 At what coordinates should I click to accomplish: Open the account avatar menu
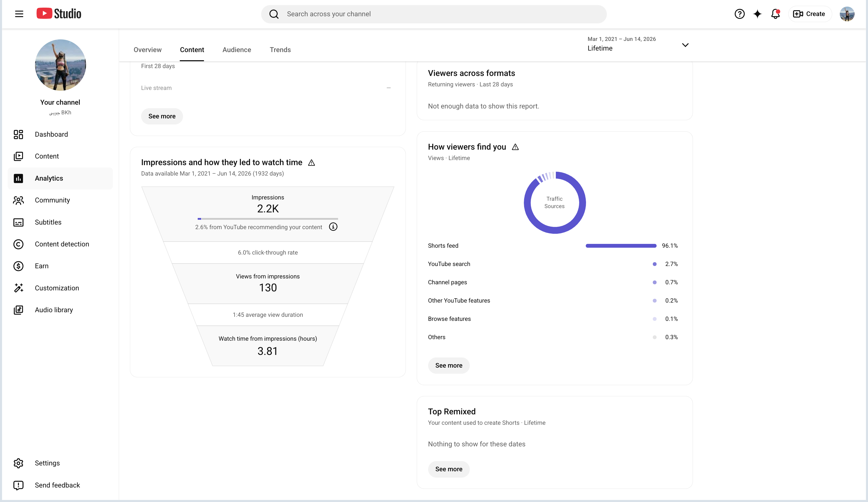(x=847, y=14)
